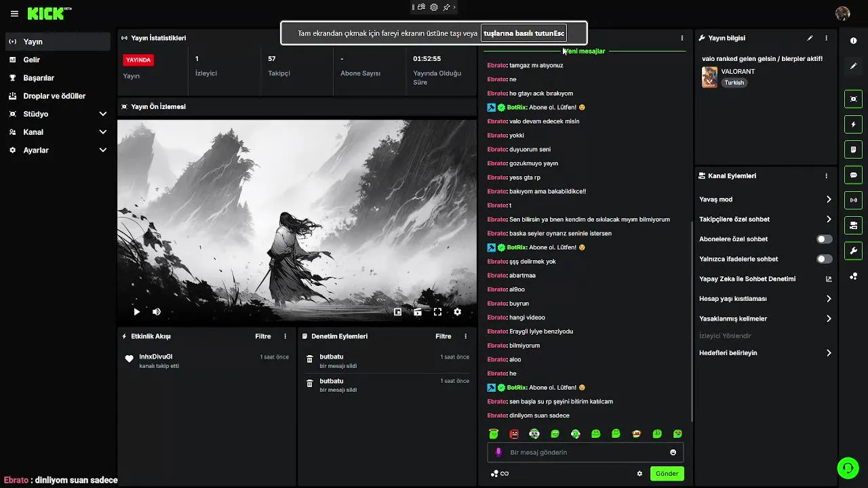Toggle the document panel icon in right rail
The image size is (868, 488).
pyautogui.click(x=854, y=150)
